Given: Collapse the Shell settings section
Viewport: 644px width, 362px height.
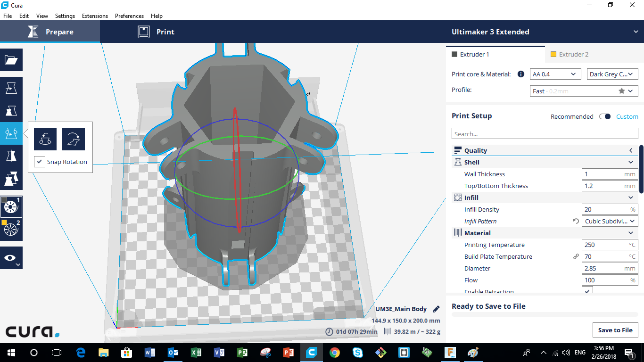Looking at the screenshot, I should pyautogui.click(x=545, y=162).
